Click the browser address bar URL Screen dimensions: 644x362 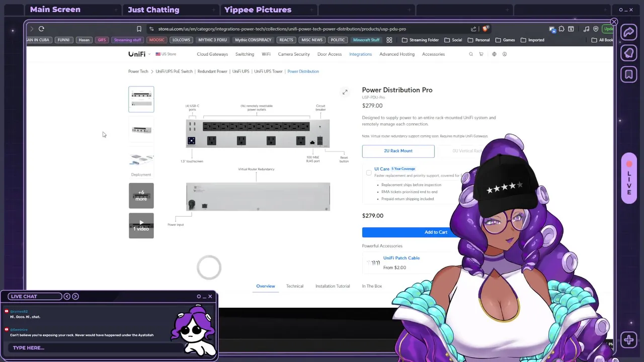click(282, 29)
